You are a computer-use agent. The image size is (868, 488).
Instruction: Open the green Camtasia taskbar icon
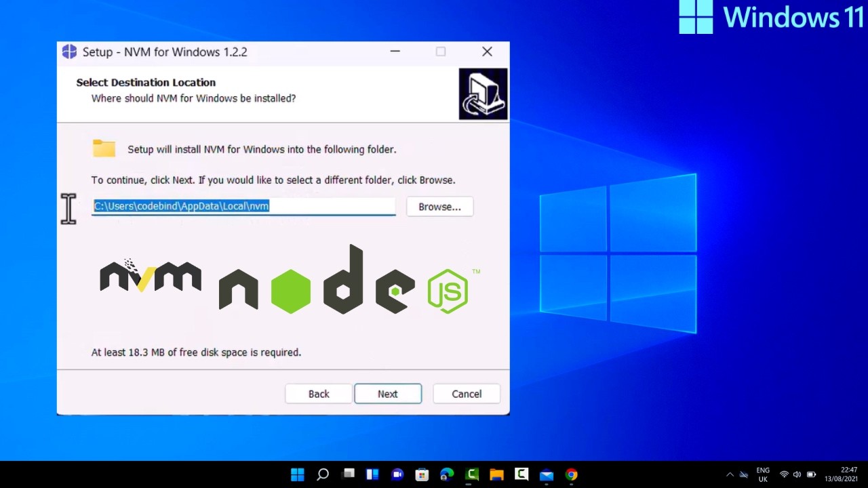[472, 474]
